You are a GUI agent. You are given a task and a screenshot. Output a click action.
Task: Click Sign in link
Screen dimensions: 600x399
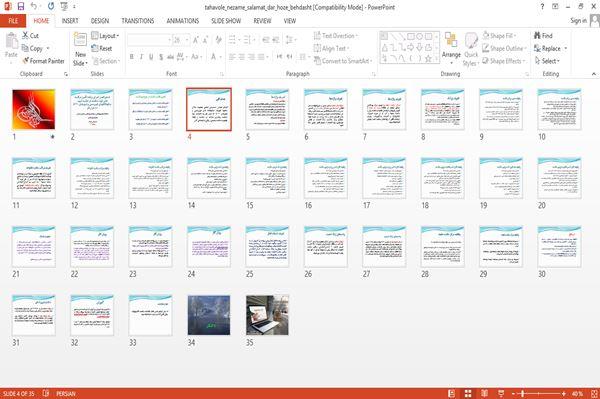(x=578, y=21)
